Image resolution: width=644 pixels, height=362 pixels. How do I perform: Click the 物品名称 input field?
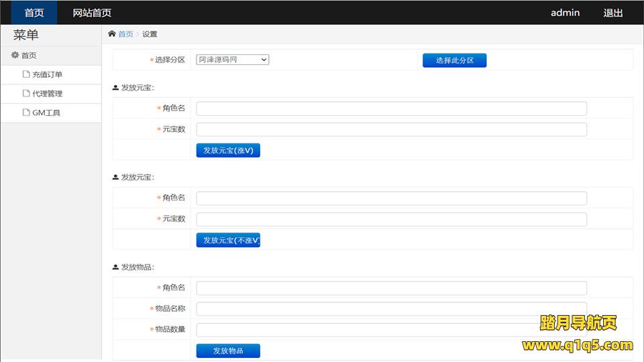pos(391,309)
